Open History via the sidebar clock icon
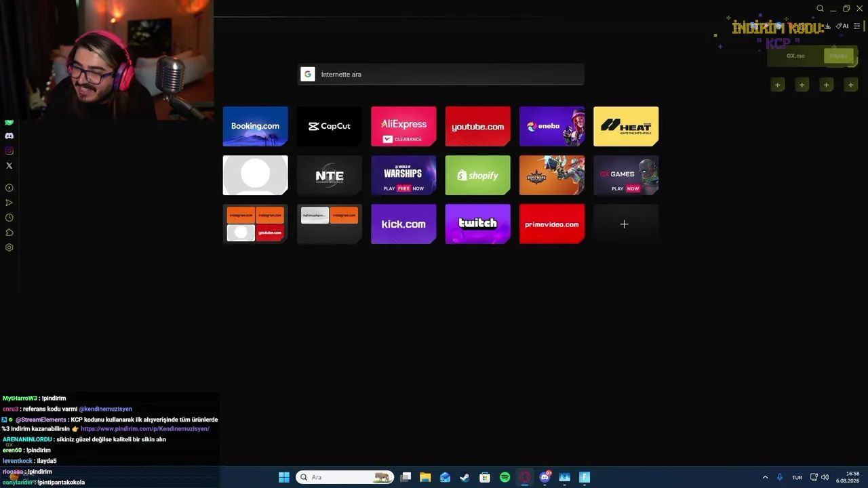 (9, 218)
